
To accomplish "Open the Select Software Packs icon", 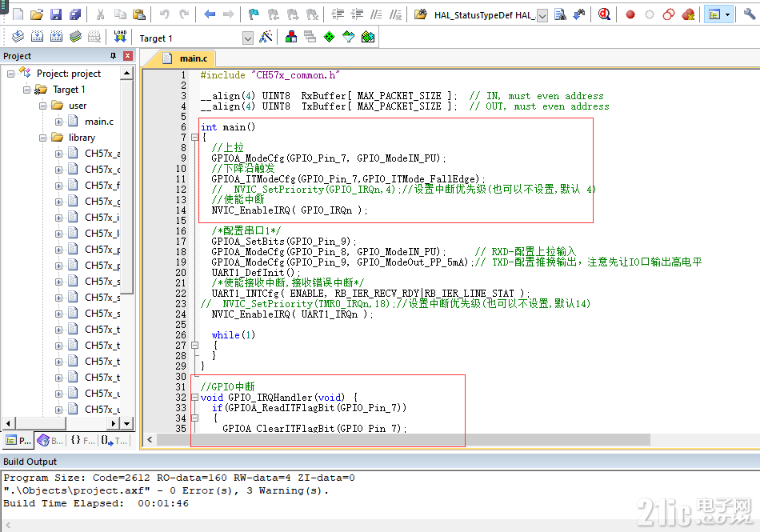I will click(349, 37).
